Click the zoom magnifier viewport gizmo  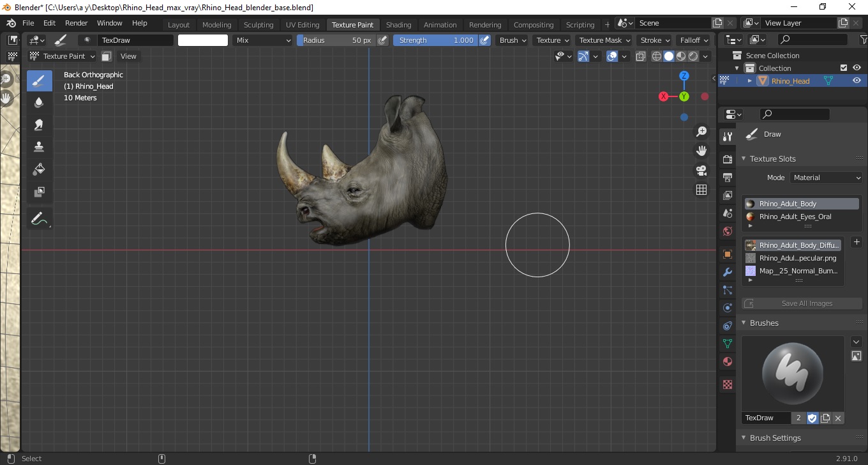coord(701,132)
